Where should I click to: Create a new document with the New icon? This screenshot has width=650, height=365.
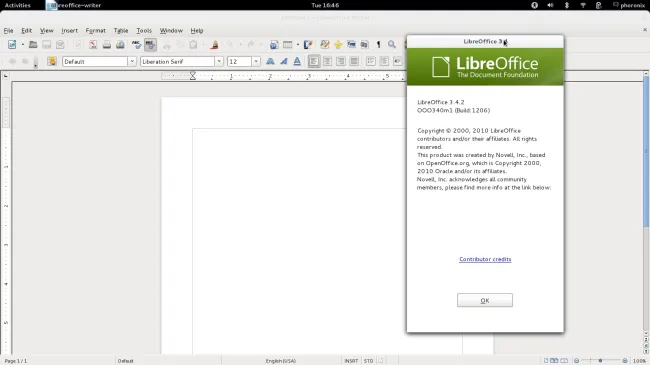[x=12, y=44]
